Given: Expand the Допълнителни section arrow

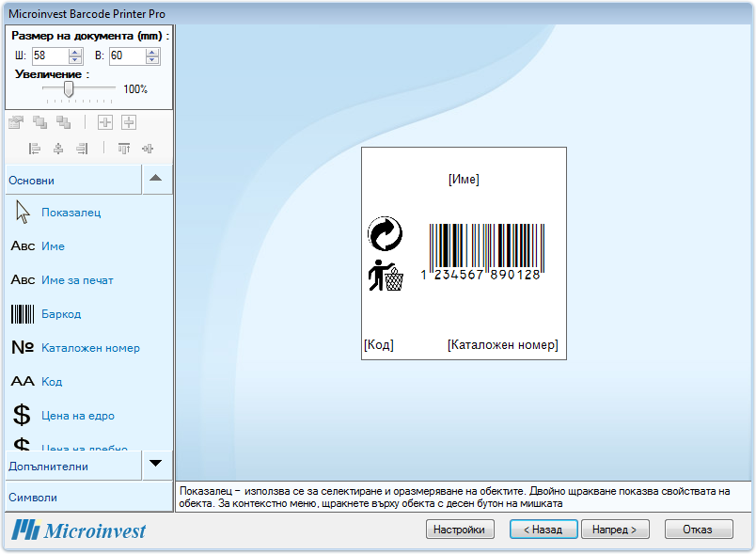Looking at the screenshot, I should pos(156,464).
